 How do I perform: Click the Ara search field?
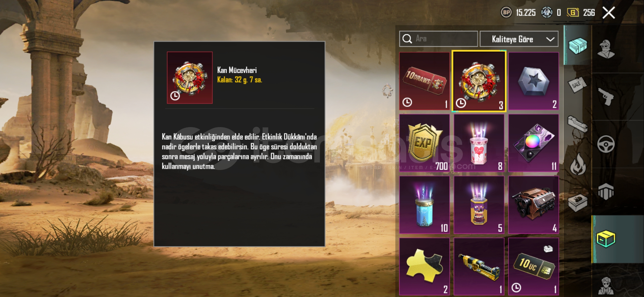coord(438,39)
